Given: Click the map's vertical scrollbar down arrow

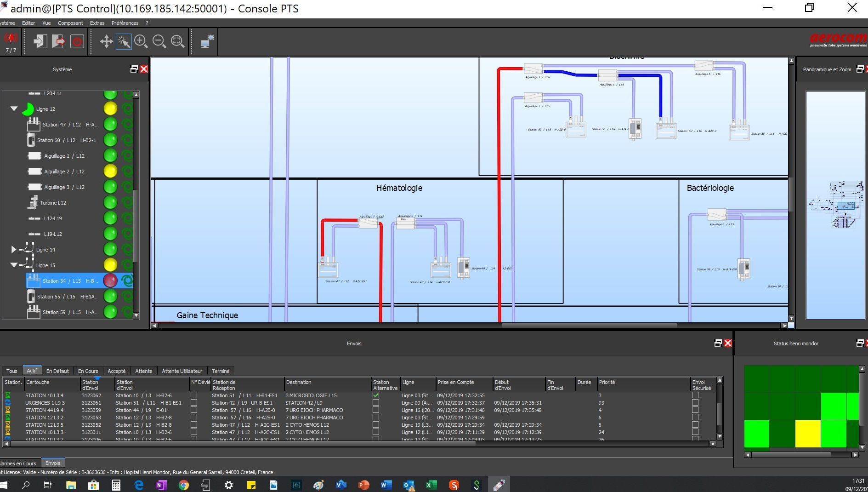Looking at the screenshot, I should click(791, 318).
